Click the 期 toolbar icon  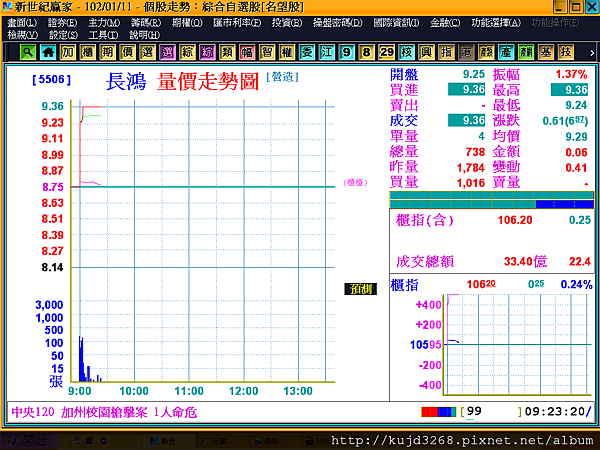tap(108, 52)
